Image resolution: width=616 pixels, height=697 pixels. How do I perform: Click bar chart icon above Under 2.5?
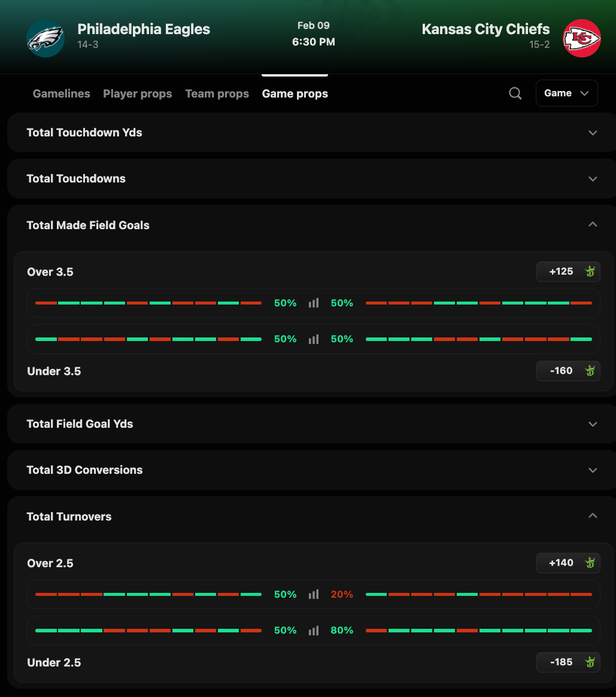[314, 631]
